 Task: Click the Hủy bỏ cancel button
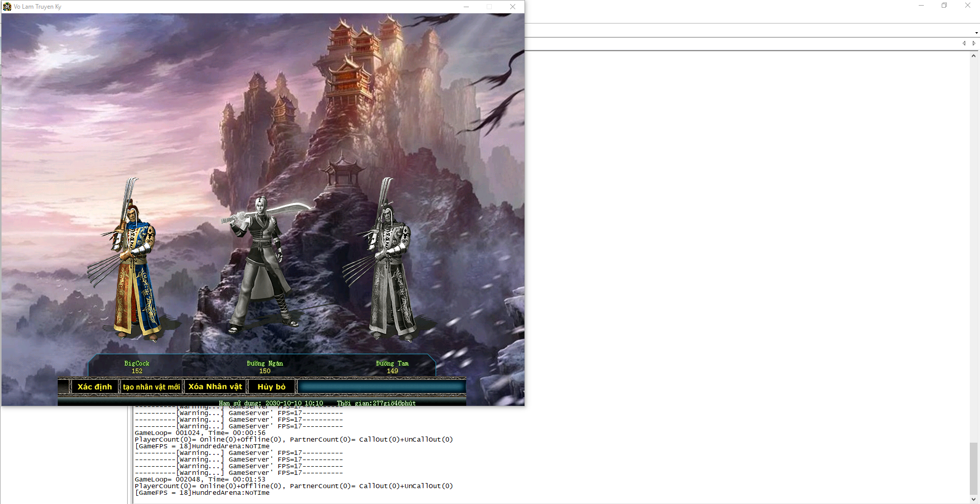coord(271,387)
